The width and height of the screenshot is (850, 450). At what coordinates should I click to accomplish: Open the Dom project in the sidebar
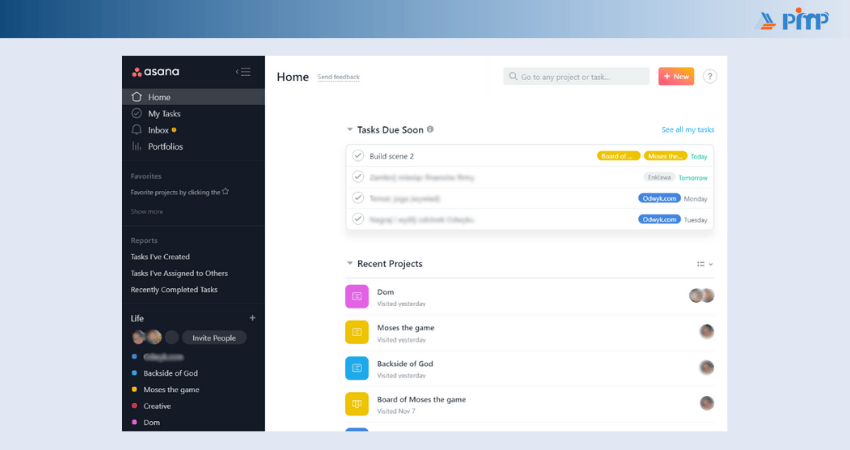[151, 422]
